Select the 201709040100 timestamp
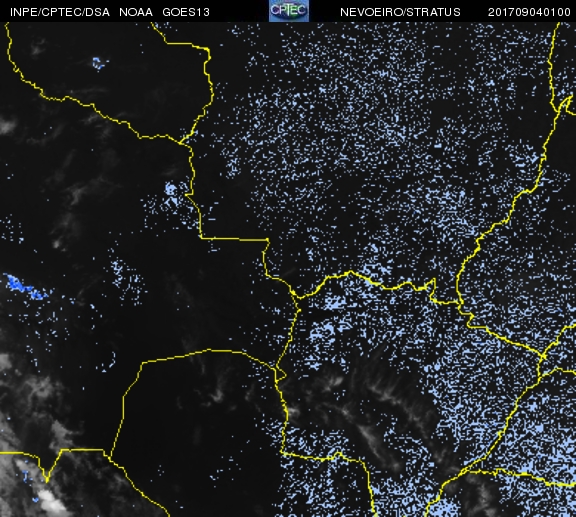This screenshot has width=576, height=517. coord(529,12)
